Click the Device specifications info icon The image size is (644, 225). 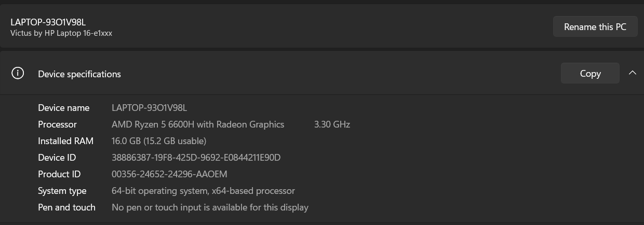point(18,74)
